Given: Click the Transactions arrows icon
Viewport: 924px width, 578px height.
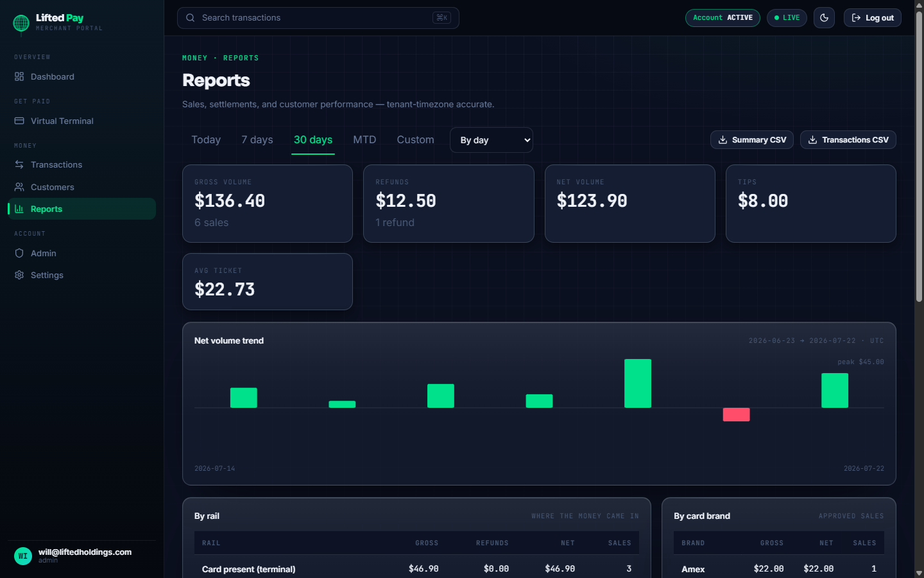Looking at the screenshot, I should click(x=19, y=164).
